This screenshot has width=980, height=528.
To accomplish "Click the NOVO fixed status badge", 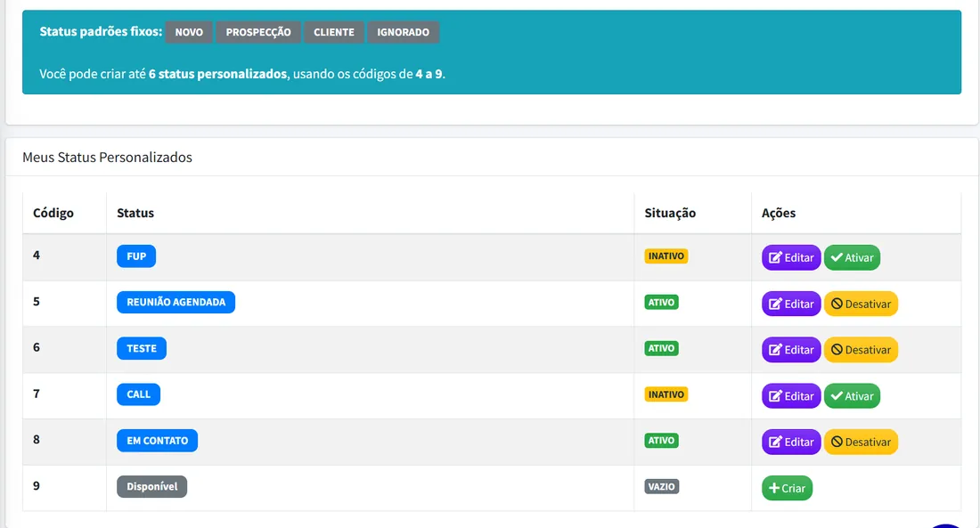I will pos(189,32).
